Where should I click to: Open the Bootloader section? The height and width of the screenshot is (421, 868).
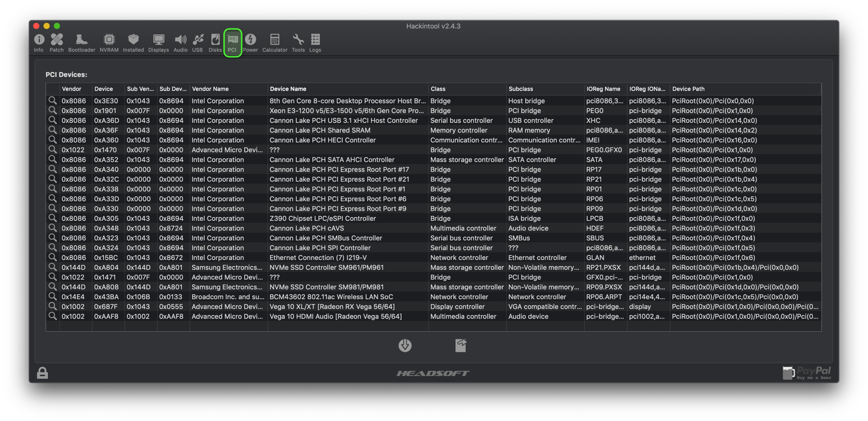(82, 42)
